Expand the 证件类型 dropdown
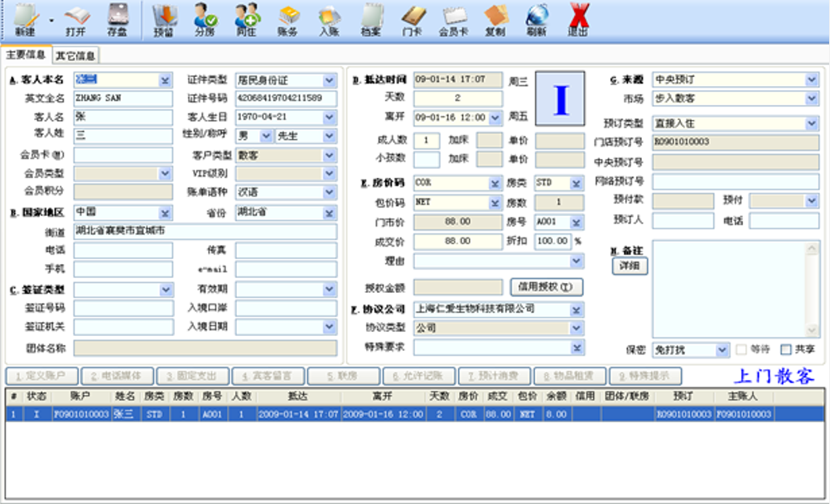This screenshot has width=830, height=504. click(330, 80)
